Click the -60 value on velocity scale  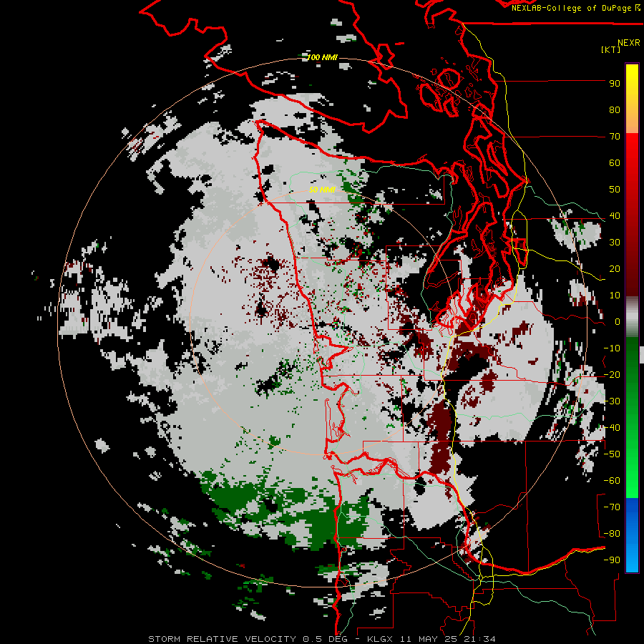pos(612,481)
